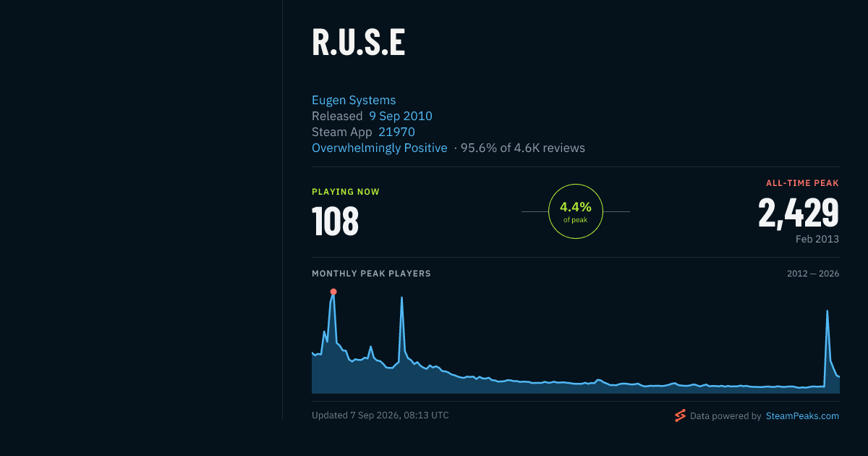Click the R.U.S.E game title
This screenshot has width=868, height=456.
point(359,43)
